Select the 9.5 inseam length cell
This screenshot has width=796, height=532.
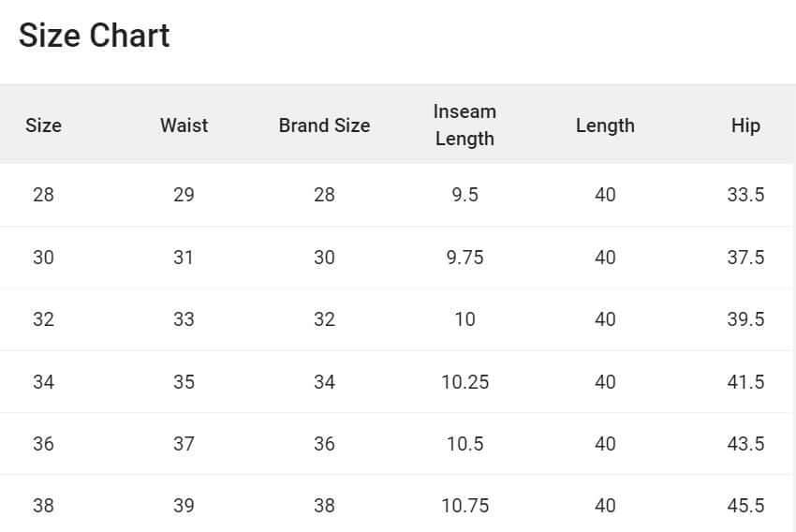(x=464, y=195)
